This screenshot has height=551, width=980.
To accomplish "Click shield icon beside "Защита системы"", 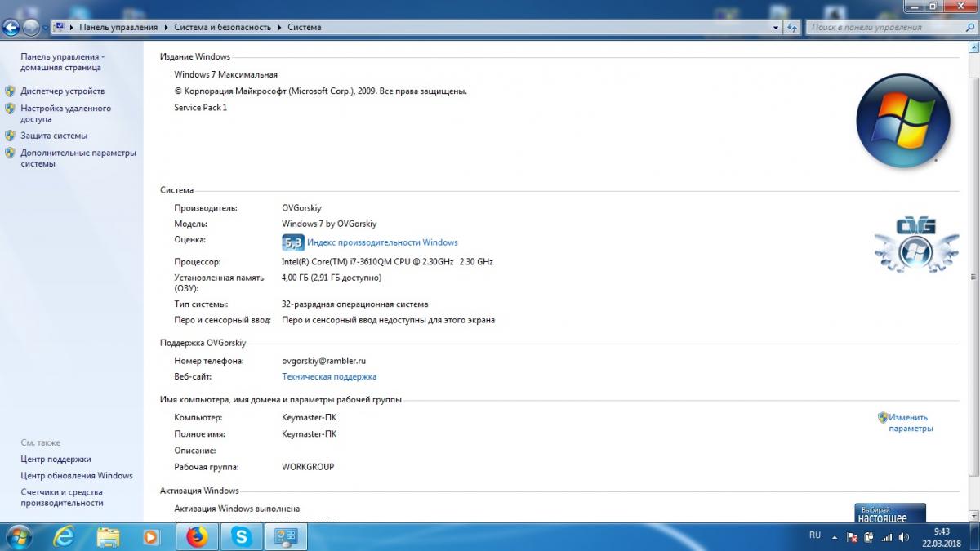I will click(x=10, y=136).
